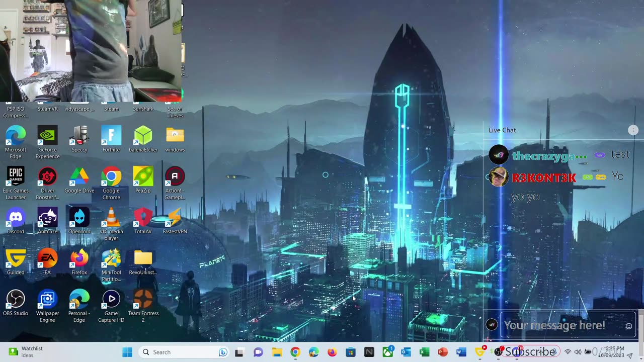This screenshot has height=362, width=644.
Task: Open the GeForce Experience desktop icon
Action: (47, 142)
